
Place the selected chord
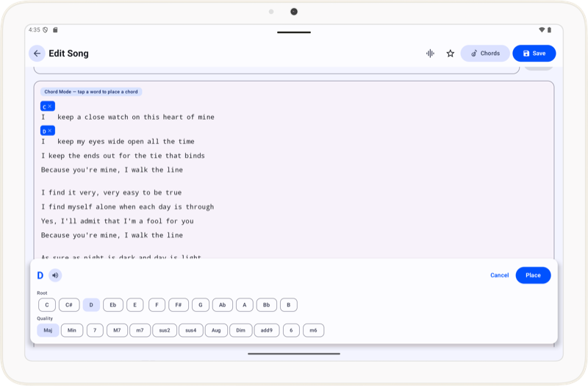(533, 275)
